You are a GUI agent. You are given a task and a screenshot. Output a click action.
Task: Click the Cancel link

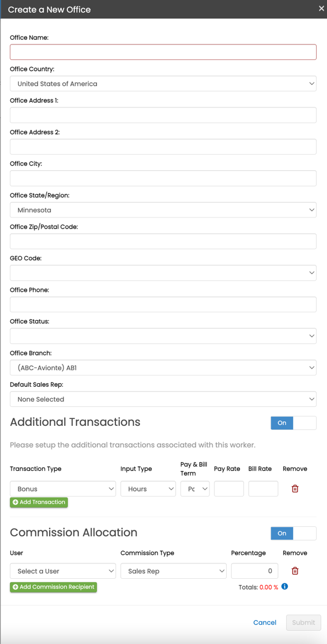pyautogui.click(x=265, y=623)
